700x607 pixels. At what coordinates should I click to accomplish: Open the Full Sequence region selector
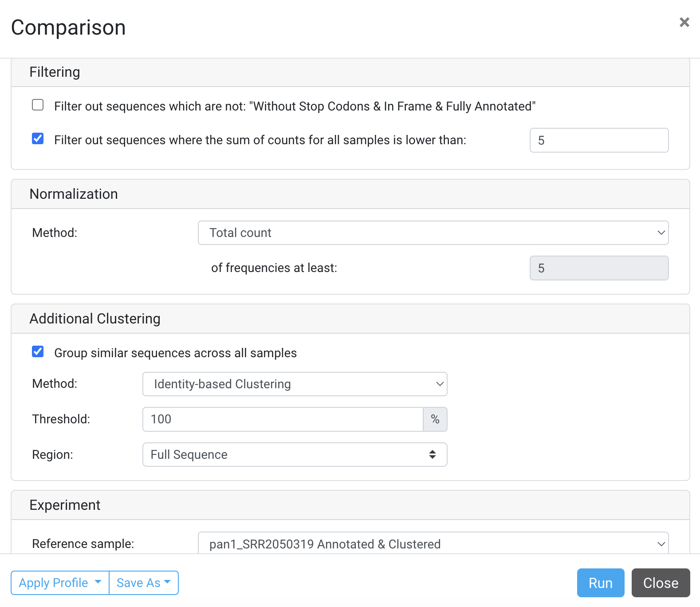tap(295, 455)
